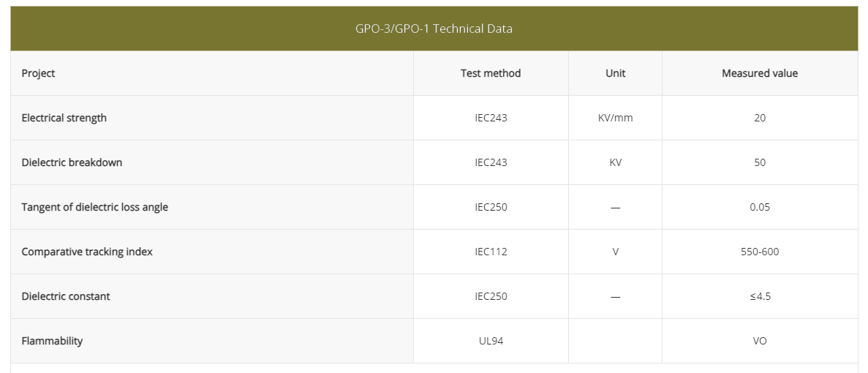Click the UL94 test method cell
868x373 pixels.
pos(491,341)
